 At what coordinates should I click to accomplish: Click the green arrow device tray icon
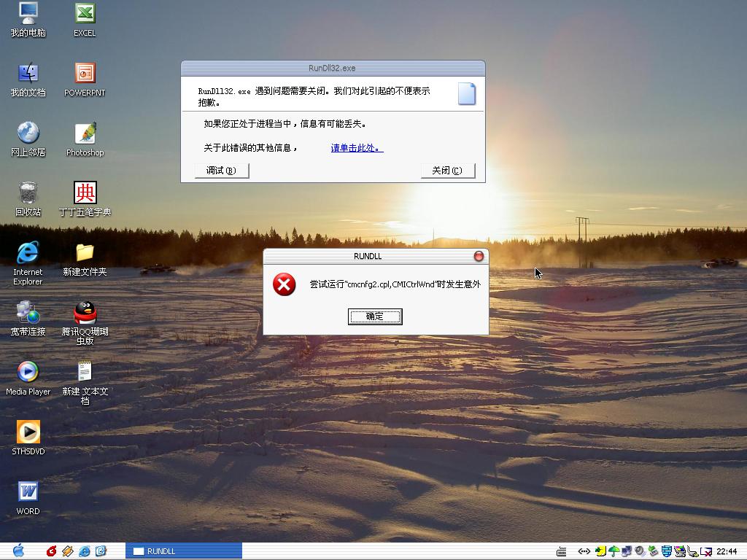[x=653, y=551]
